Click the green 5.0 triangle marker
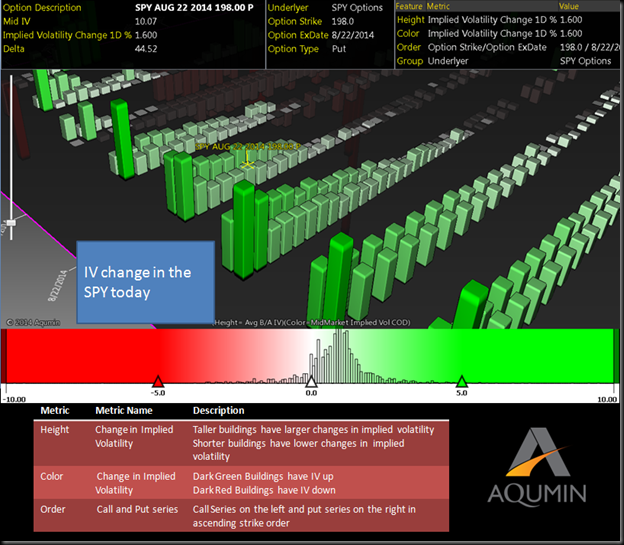 [x=462, y=381]
